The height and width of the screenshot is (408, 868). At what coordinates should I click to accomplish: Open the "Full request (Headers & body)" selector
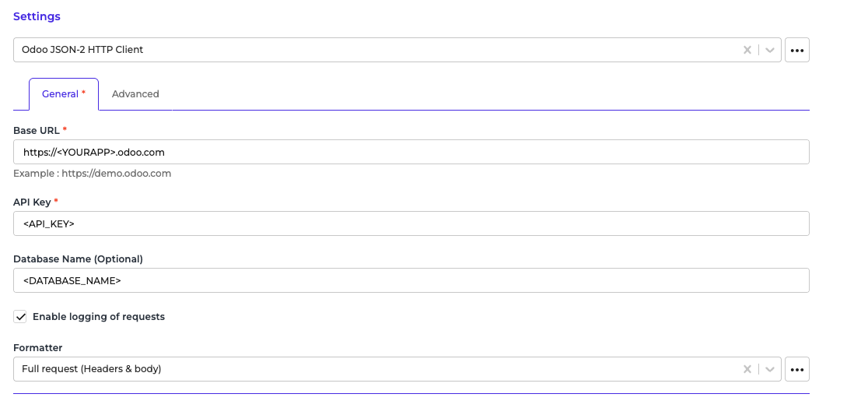(x=373, y=369)
